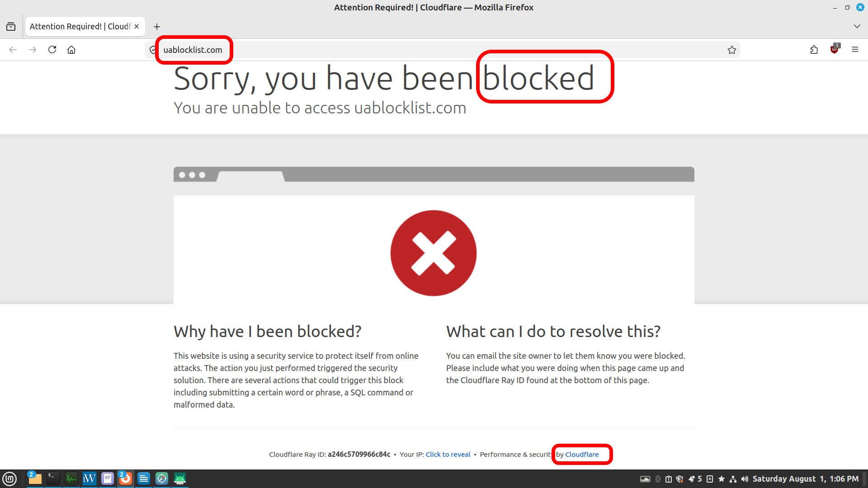Open the Bluetooth tray icon
868x488 pixels.
[x=658, y=479]
